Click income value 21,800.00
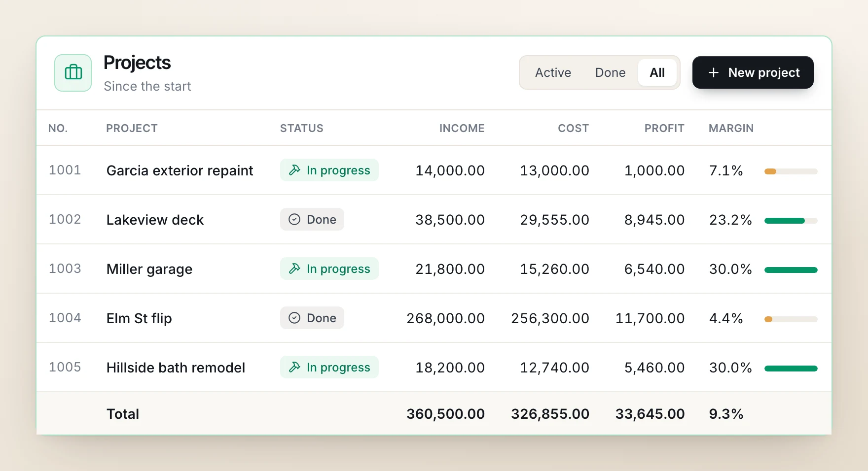Viewport: 868px width, 471px height. tap(450, 269)
